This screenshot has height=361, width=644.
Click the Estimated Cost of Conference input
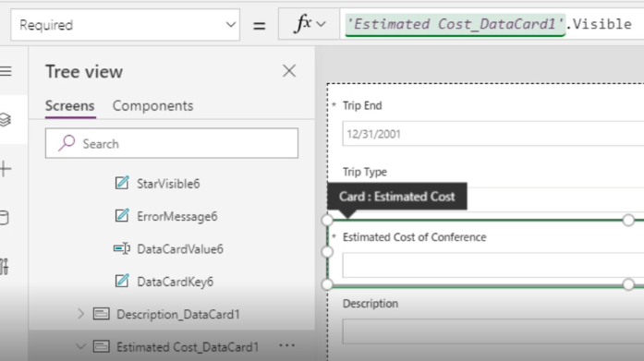click(x=492, y=265)
